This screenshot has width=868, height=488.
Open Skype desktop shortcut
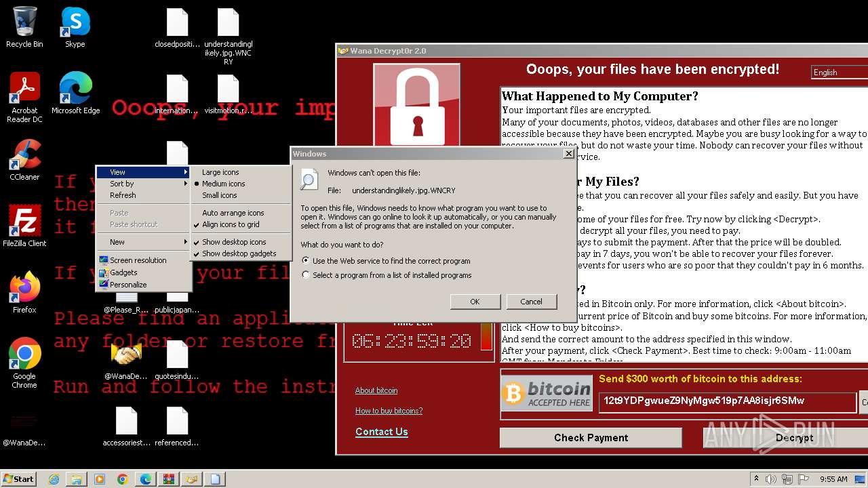[75, 27]
